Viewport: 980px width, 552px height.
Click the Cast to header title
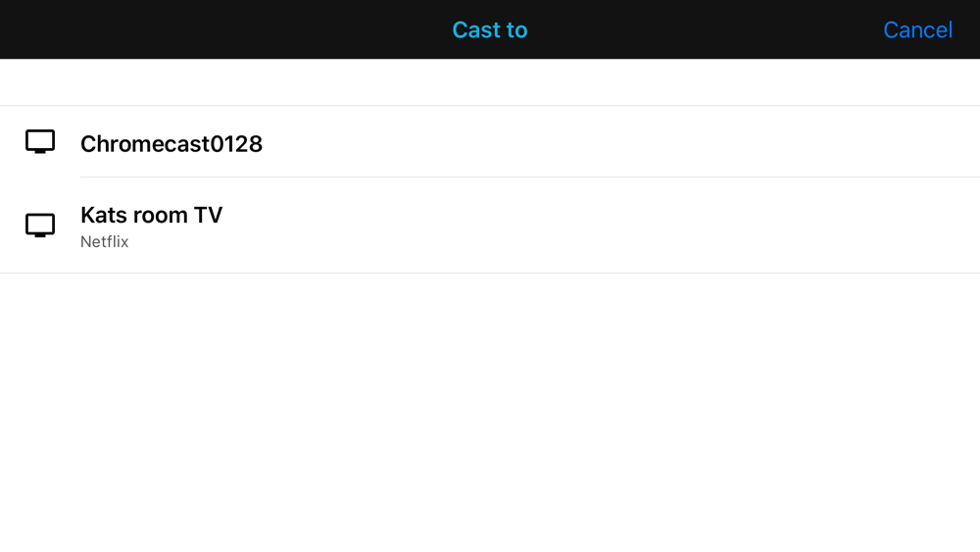pos(490,30)
